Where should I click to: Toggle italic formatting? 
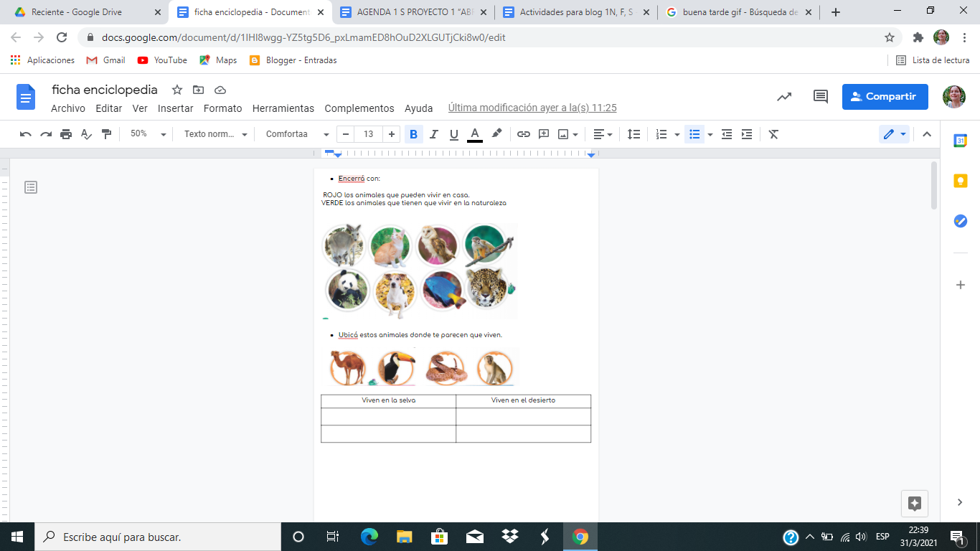click(x=433, y=134)
